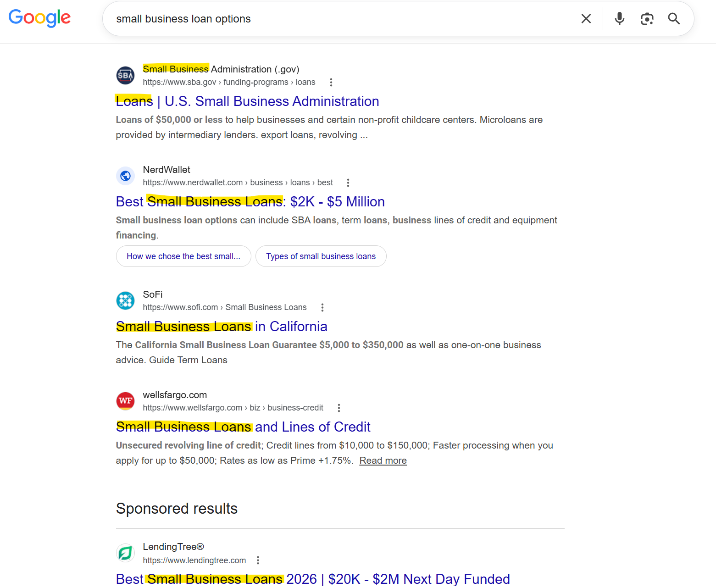Open more options for sba.gov result
The width and height of the screenshot is (716, 588).
[331, 82]
